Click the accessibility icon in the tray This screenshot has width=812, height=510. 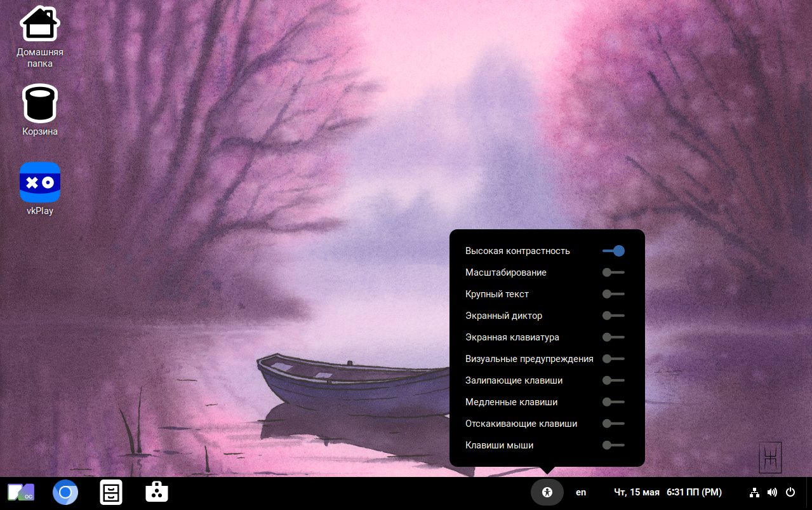click(547, 492)
